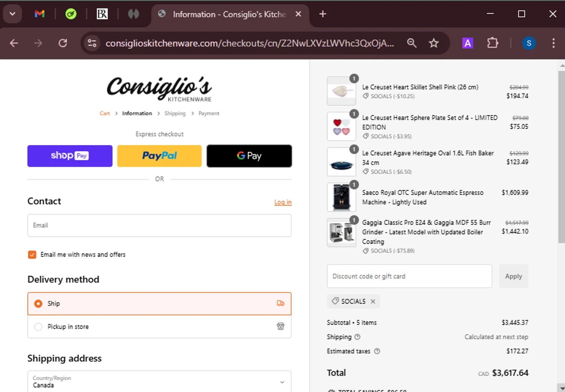The height and width of the screenshot is (392, 565).
Task: Select the Information breadcrumb step
Action: pos(137,113)
